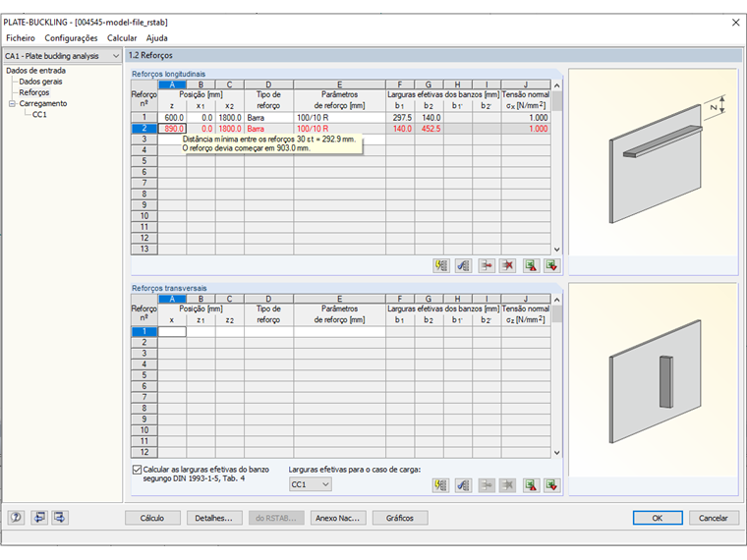Select row header 1 in the transversal table

tap(144, 331)
